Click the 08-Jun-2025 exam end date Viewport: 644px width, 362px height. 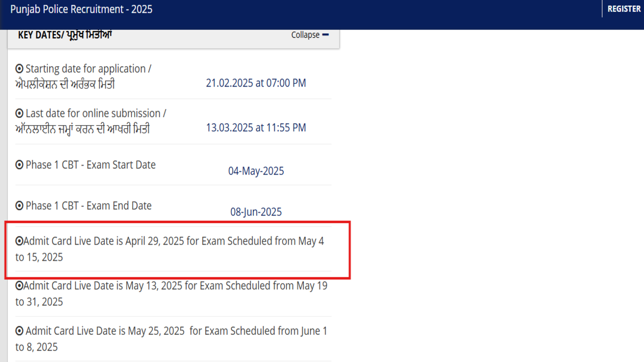[256, 212]
